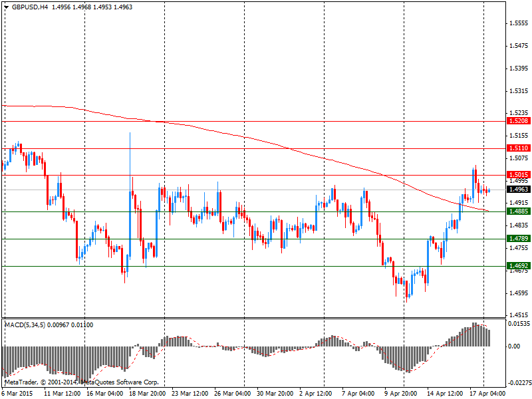Select the 1.4885 green support level label
The height and width of the screenshot is (399, 532).
[519, 211]
